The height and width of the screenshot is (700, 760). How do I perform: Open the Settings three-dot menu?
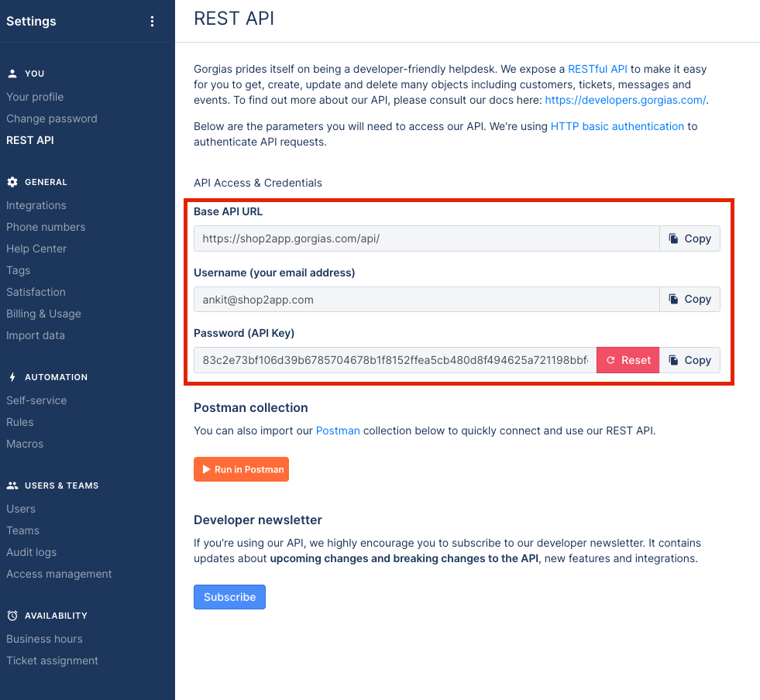(x=152, y=22)
